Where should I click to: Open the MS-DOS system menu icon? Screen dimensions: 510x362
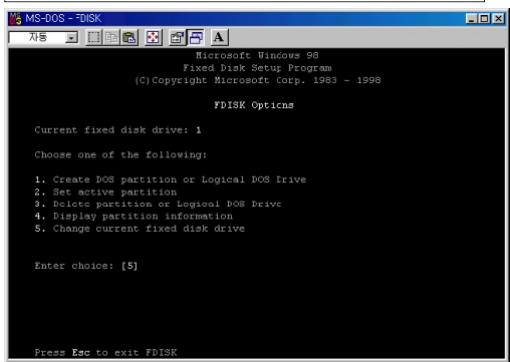15,19
